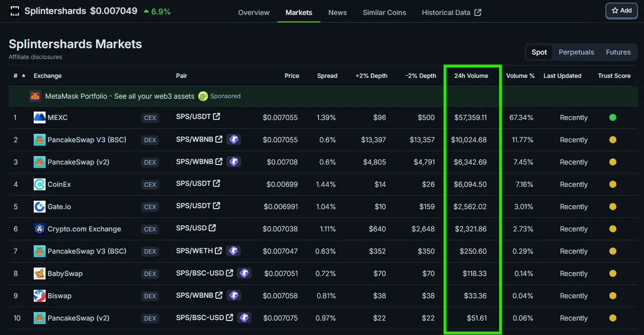Screen dimensions: 644x335
Task: Switch to Similar Coins tab
Action: tap(384, 13)
